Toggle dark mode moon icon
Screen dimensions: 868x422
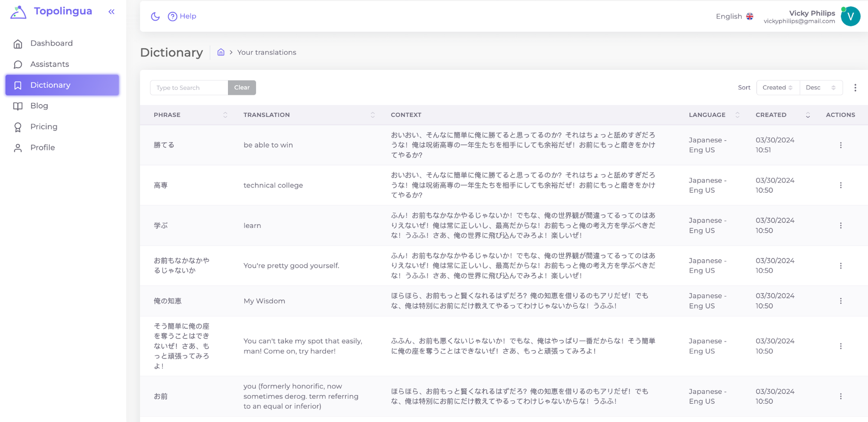click(x=155, y=16)
